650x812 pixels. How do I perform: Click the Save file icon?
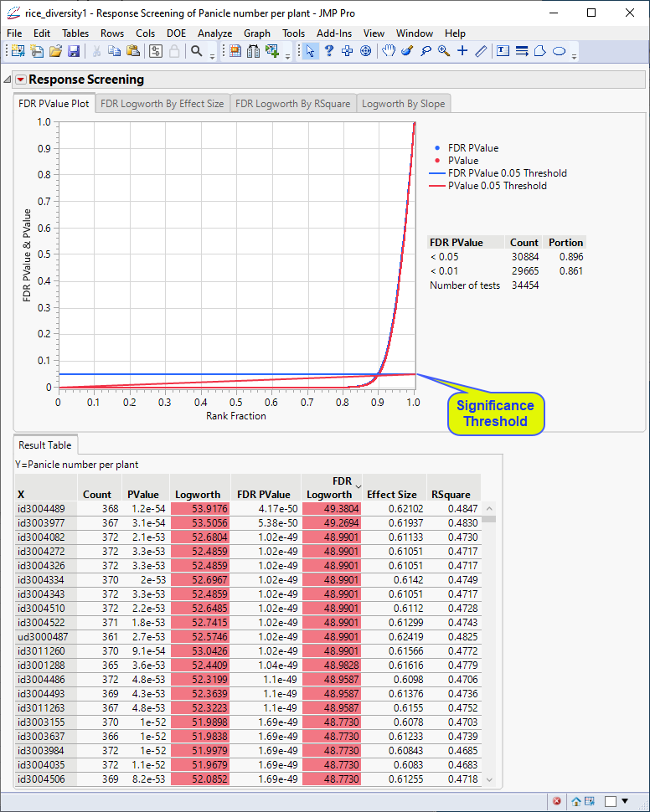pyautogui.click(x=74, y=51)
